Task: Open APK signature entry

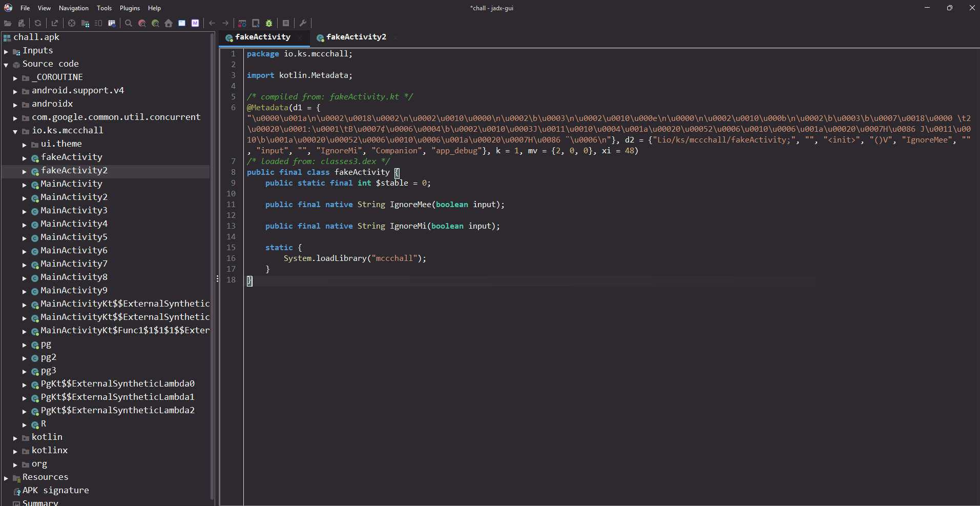Action: tap(55, 490)
